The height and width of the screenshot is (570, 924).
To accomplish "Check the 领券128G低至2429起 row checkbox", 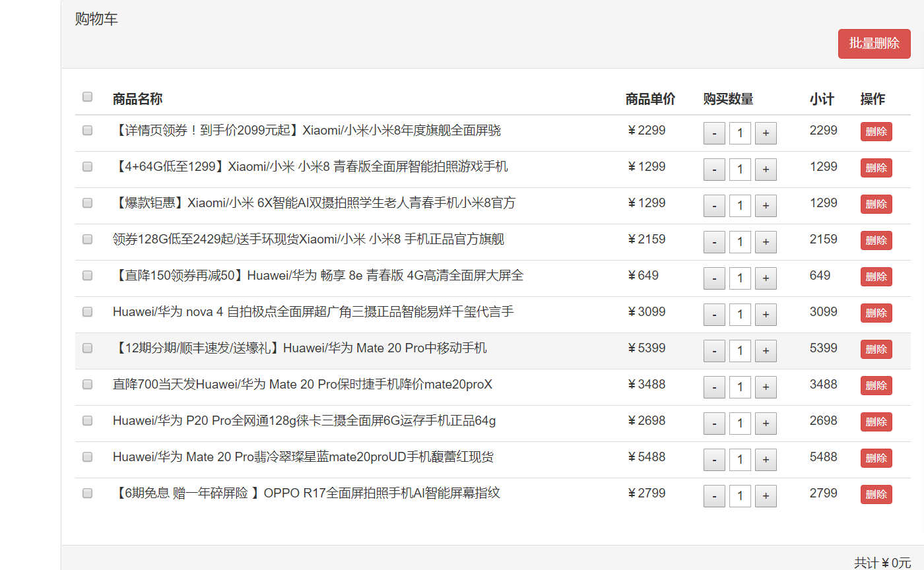I will [87, 239].
